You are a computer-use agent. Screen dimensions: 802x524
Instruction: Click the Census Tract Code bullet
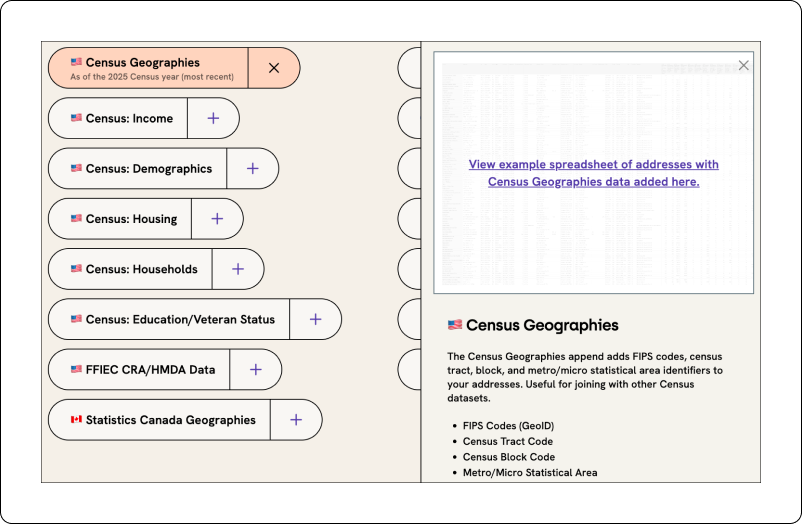click(x=508, y=441)
